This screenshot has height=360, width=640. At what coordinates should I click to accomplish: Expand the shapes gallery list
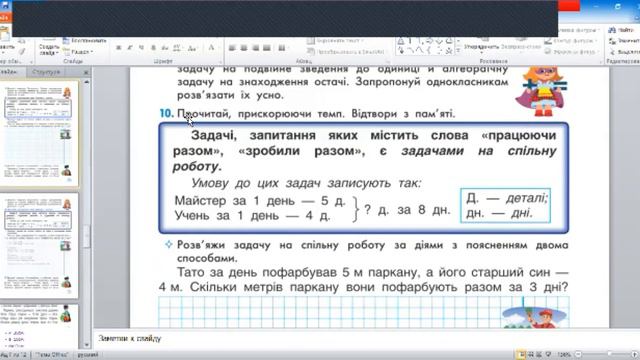pyautogui.click(x=458, y=51)
